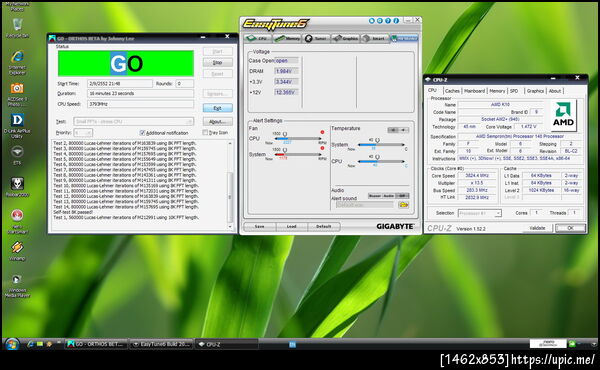Switch to Memory tab in CPU-Z
Viewport: 600px width, 370px height.
coord(497,91)
